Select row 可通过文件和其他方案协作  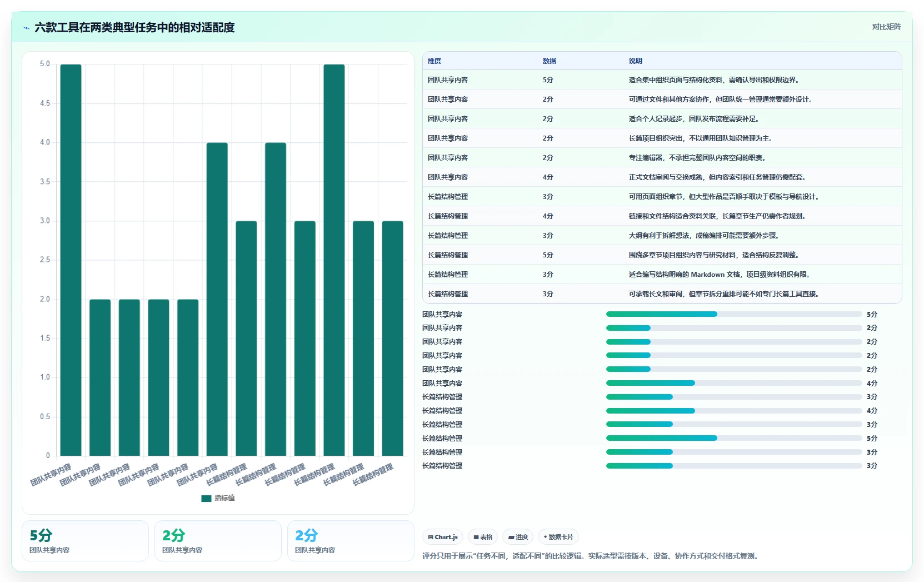tap(662, 100)
